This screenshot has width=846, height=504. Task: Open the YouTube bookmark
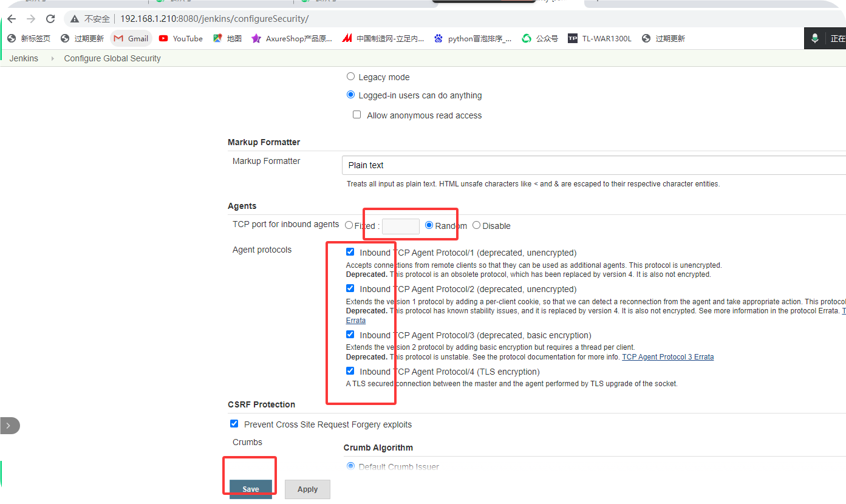[x=181, y=38]
